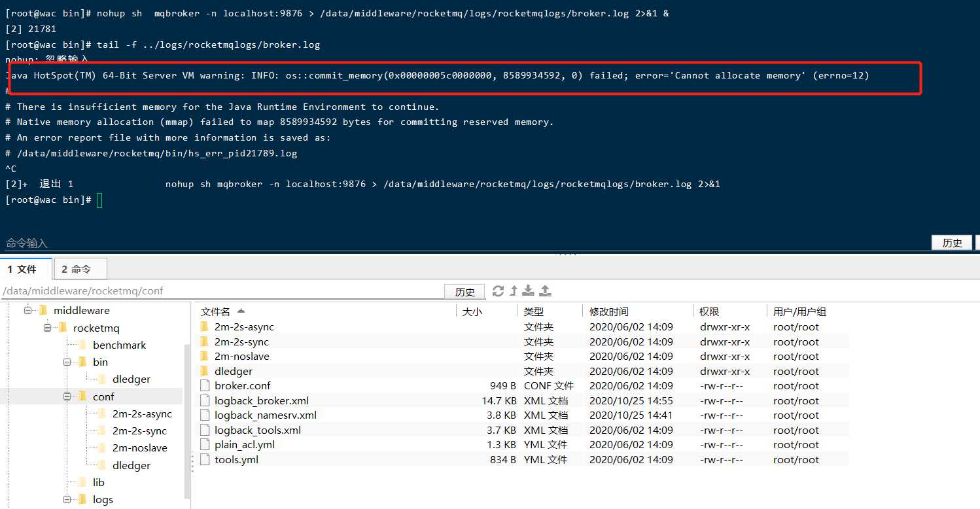Click folder icon of 2m-2s-async in file list
980x509 pixels.
tap(204, 326)
